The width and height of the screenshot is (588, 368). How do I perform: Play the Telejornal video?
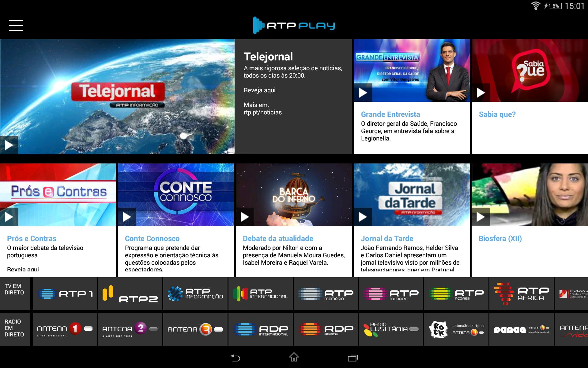coord(9,145)
